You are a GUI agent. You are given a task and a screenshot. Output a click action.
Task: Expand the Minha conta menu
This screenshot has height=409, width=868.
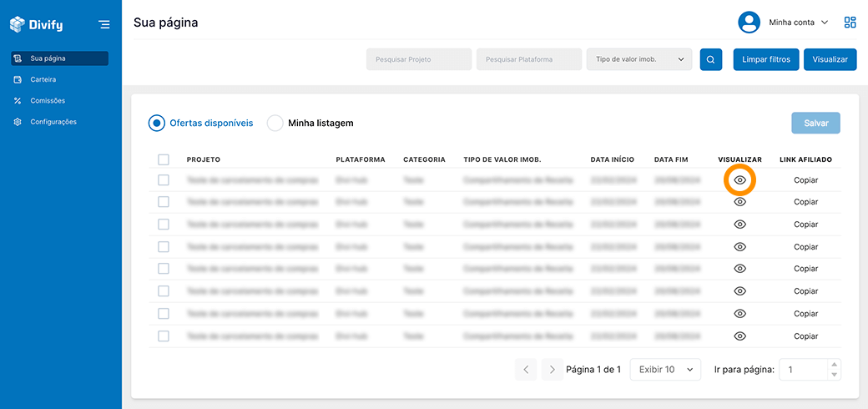tap(798, 23)
